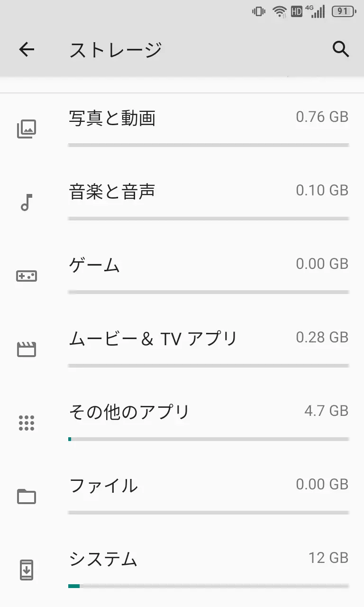Open 写真と動画 storage category
This screenshot has width=364, height=607.
click(112, 119)
